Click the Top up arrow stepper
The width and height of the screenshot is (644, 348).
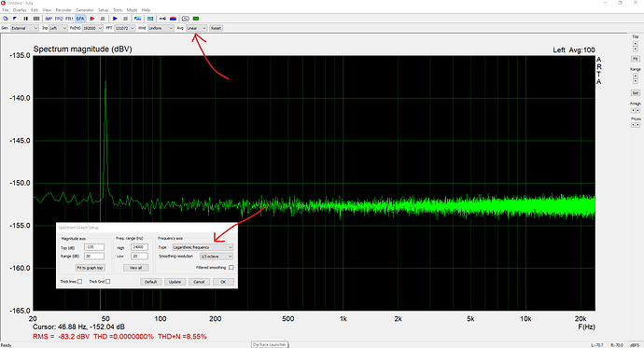click(636, 44)
